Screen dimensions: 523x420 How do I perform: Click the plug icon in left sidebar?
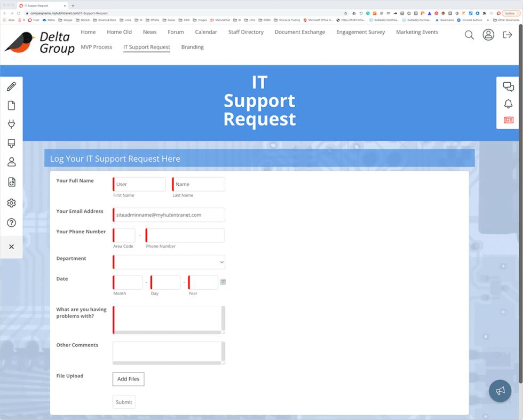[x=11, y=124]
